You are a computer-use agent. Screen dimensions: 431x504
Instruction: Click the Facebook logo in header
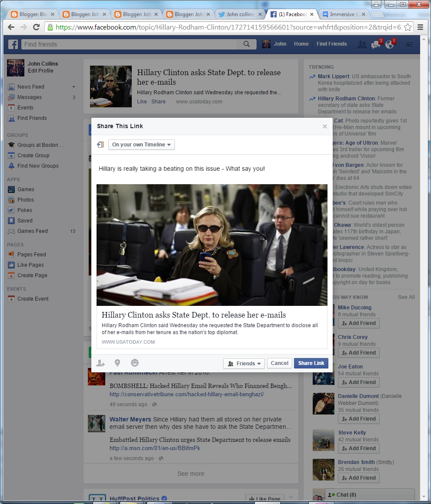coord(13,44)
